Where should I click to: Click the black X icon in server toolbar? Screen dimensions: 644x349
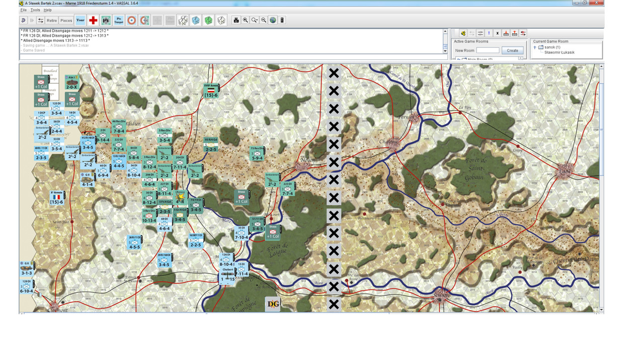tap(498, 33)
